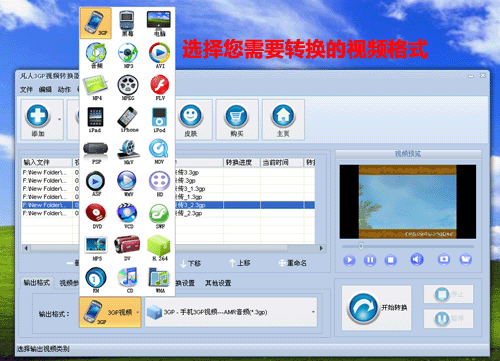Click the file list right scroll arrow
Image resolution: width=500 pixels, height=361 pixels.
tap(321, 248)
